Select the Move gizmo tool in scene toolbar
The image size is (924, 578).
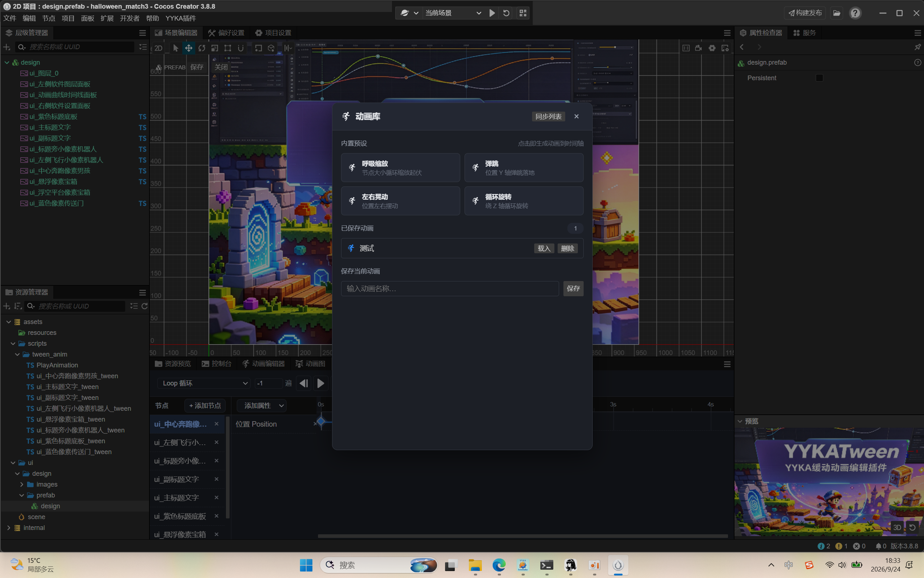pos(189,48)
